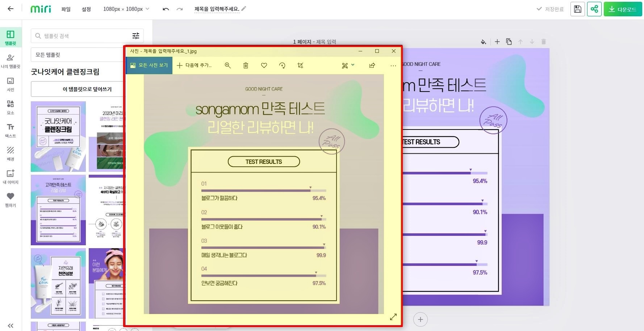Click the 1 페이지 - 제목 입력 page title

314,42
